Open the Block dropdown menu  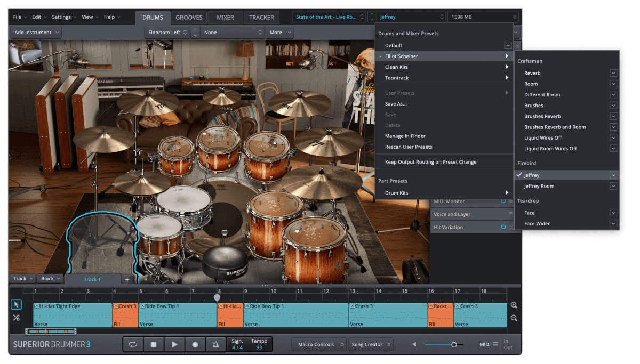pyautogui.click(x=51, y=279)
